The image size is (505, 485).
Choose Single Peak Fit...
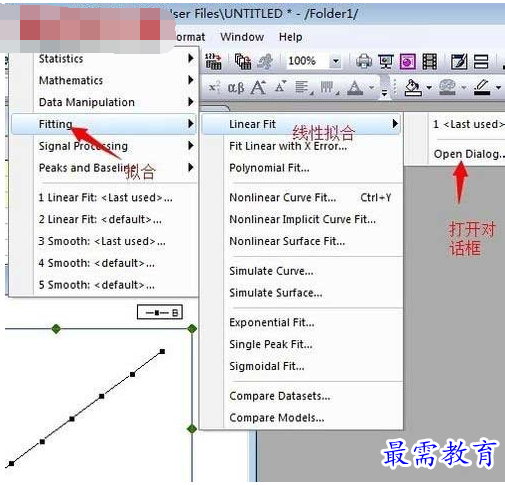coord(301,344)
